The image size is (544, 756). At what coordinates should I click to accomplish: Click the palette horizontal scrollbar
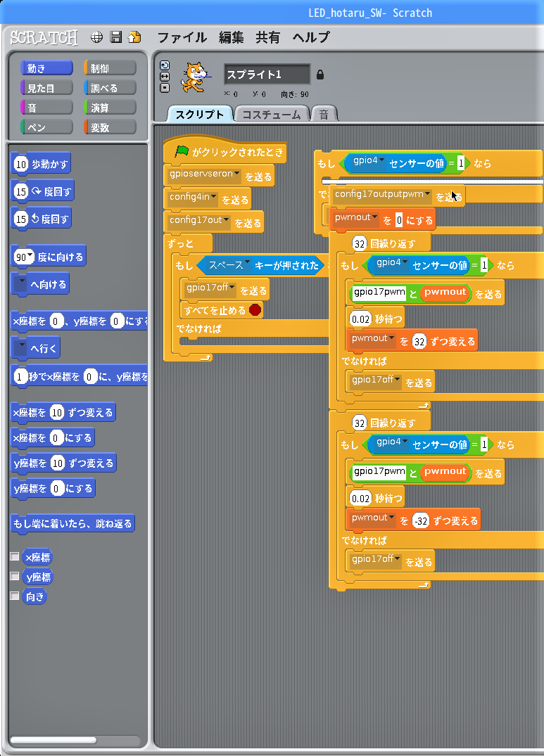[53, 740]
